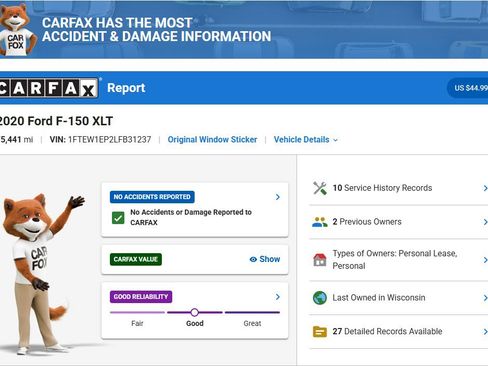Click No Accidents or Damage Reported text
Viewport: 488px width, 366px height.
click(x=191, y=217)
